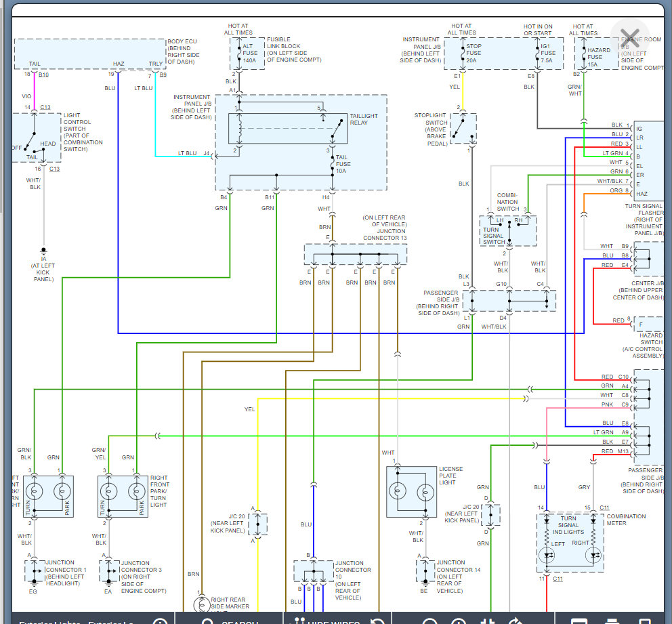Click the Stoplight Switch symbol
Image resolution: width=672 pixels, height=624 pixels.
coord(463,127)
